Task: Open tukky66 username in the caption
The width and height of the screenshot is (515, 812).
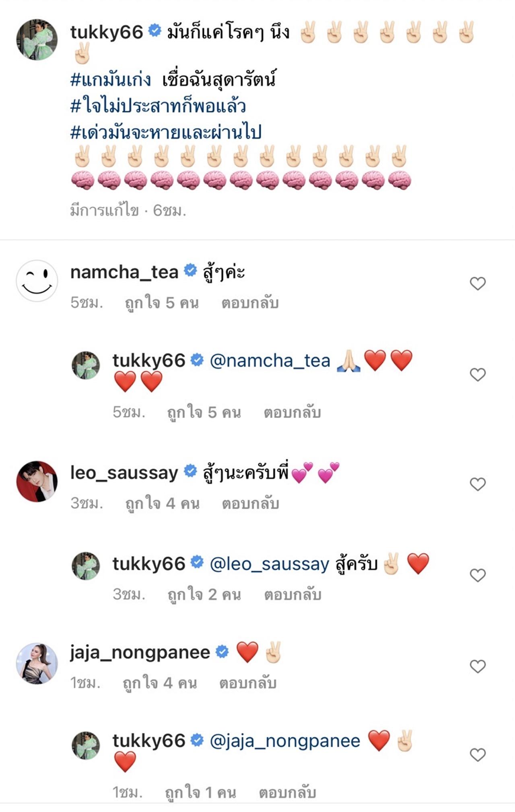Action: (x=107, y=32)
